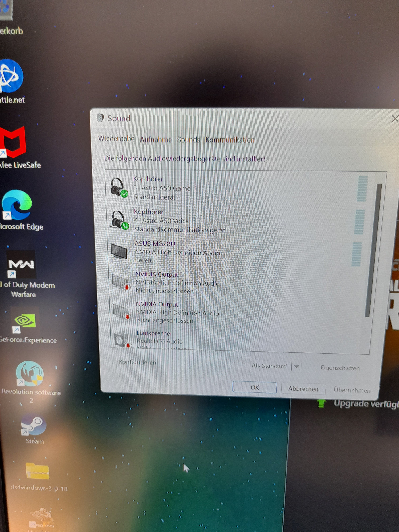The height and width of the screenshot is (532, 399).
Task: Click the device list vertical scrollbar
Action: pos(373,250)
